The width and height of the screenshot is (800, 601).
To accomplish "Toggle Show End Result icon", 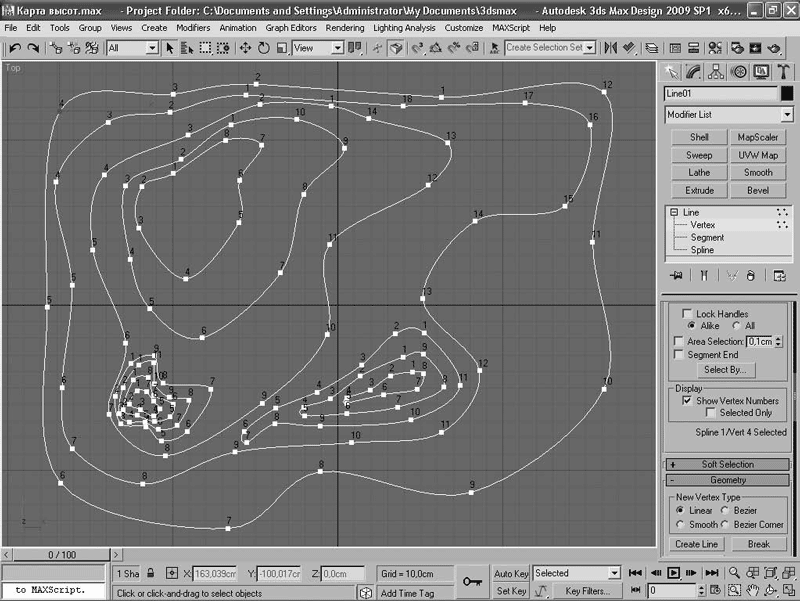I will point(704,276).
